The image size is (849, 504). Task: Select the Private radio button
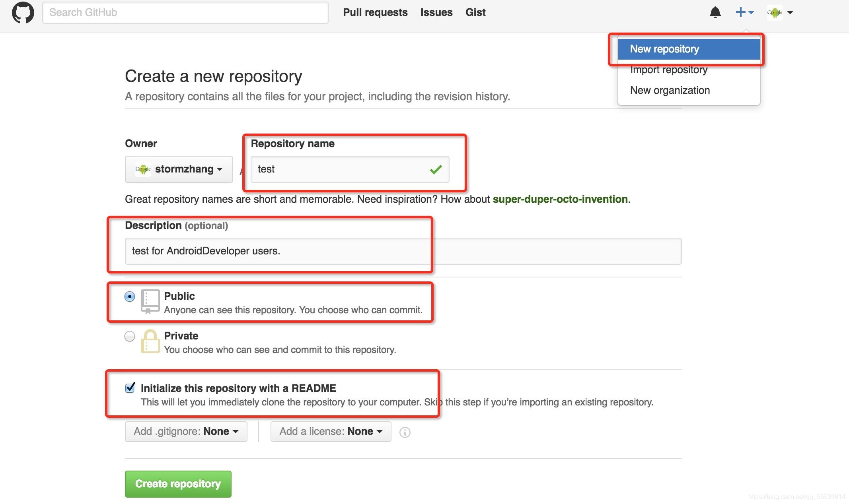[130, 336]
